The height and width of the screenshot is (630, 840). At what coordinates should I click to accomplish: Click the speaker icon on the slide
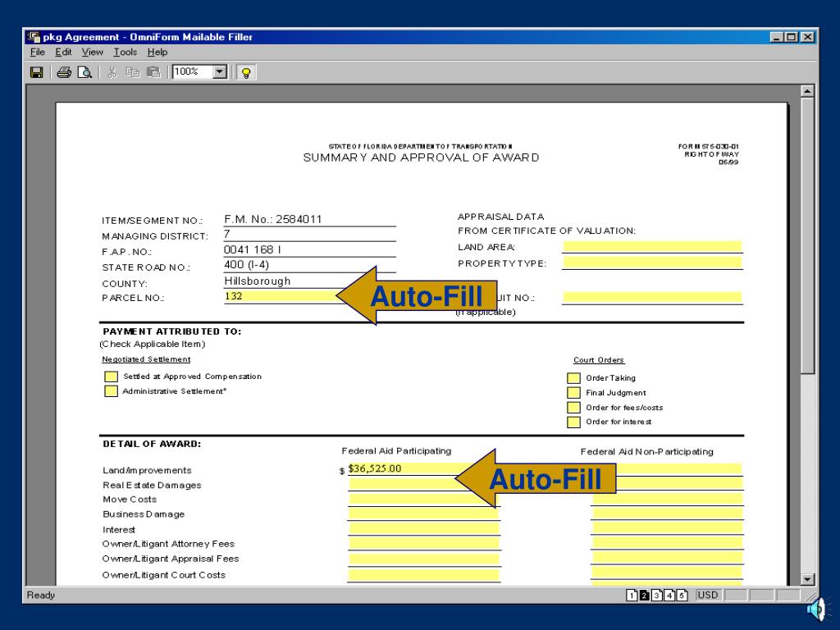click(x=817, y=609)
